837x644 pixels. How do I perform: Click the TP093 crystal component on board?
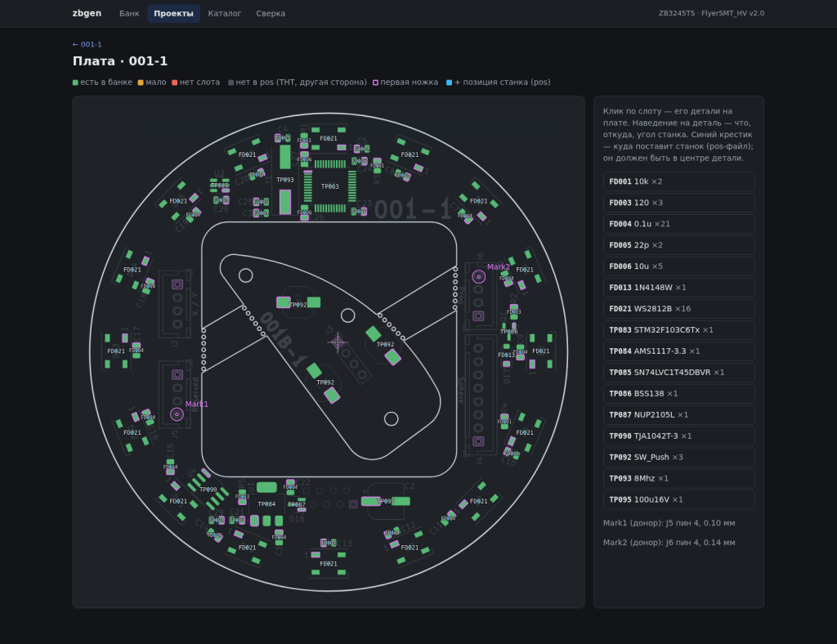[x=285, y=180]
